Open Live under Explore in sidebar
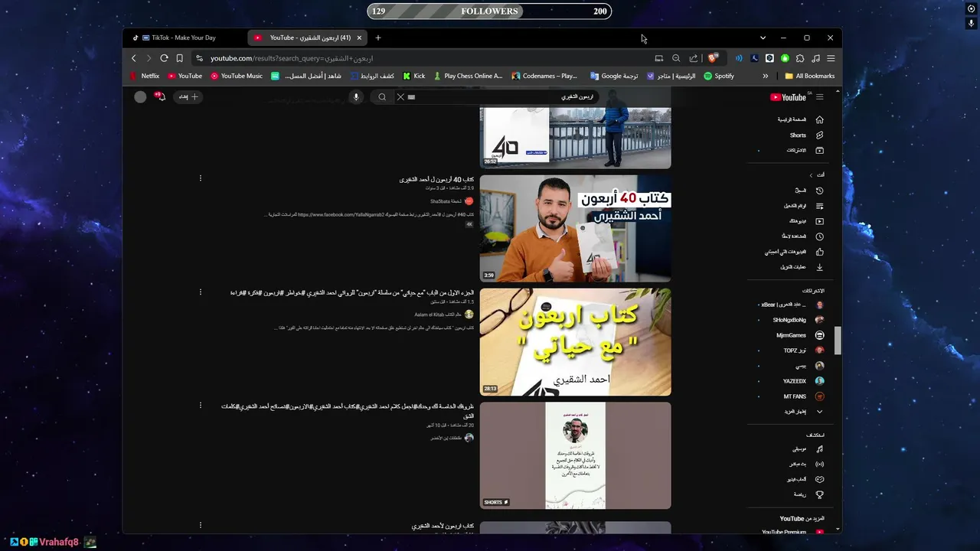Image resolution: width=980 pixels, height=551 pixels. [x=808, y=464]
